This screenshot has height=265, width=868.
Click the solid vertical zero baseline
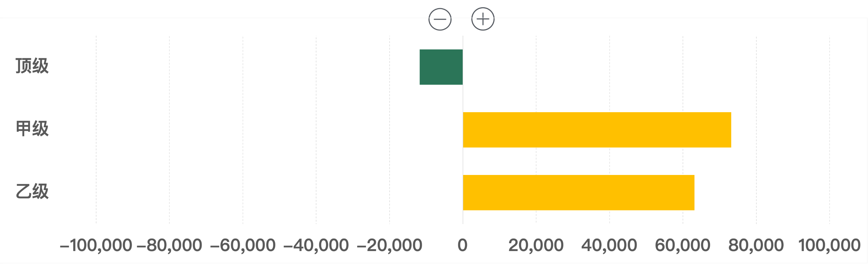tap(463, 98)
